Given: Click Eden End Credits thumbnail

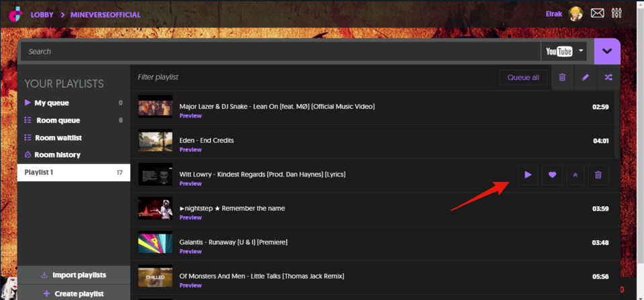Looking at the screenshot, I should [155, 141].
